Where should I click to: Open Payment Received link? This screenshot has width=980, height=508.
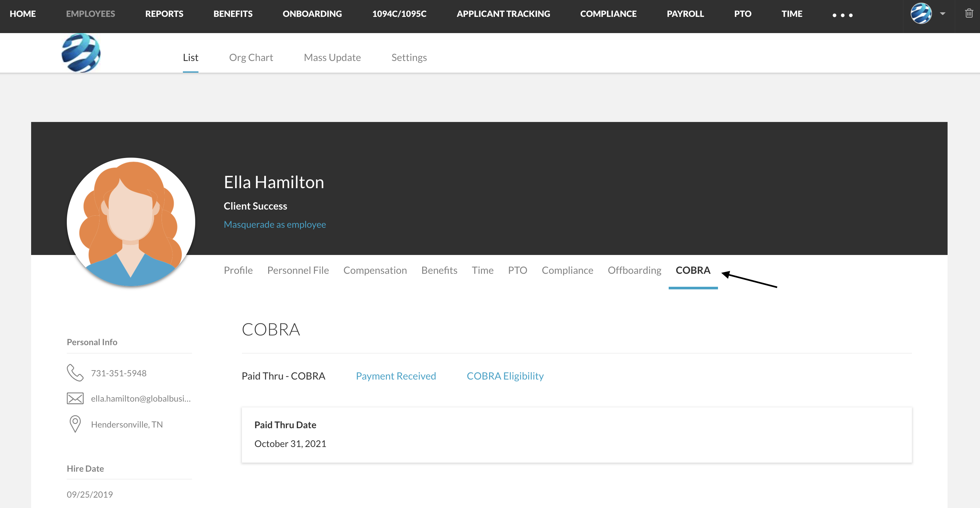click(x=396, y=376)
